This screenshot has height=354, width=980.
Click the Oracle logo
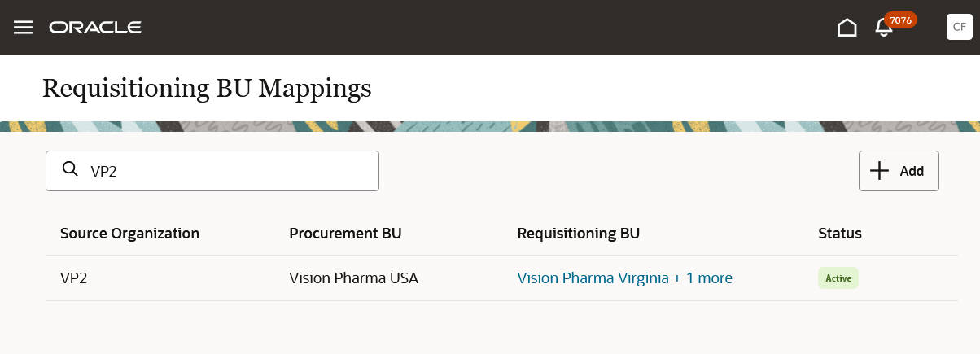(x=95, y=28)
